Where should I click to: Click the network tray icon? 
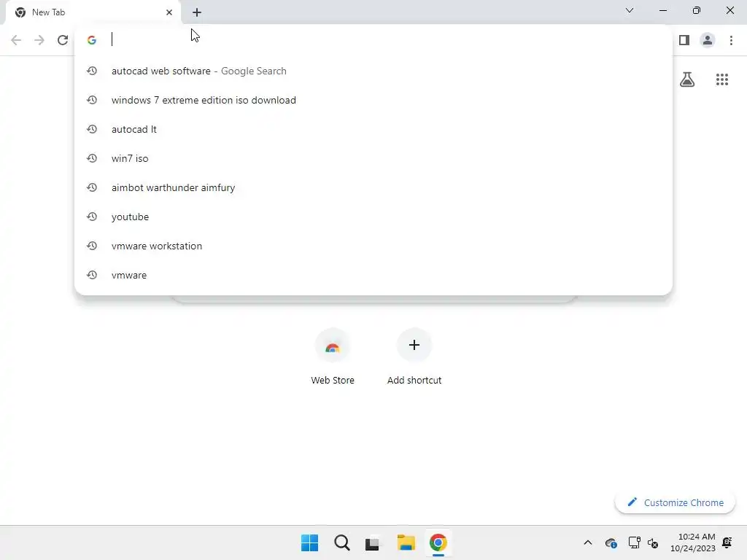pos(634,542)
